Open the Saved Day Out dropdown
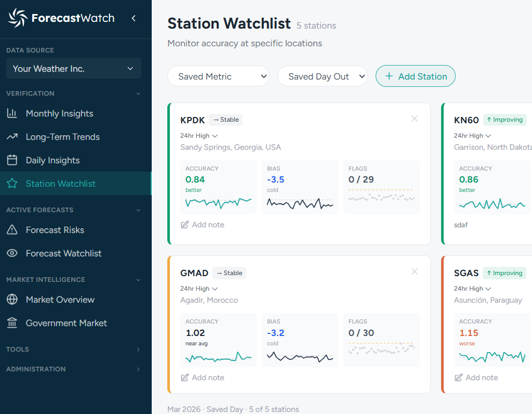 click(322, 76)
